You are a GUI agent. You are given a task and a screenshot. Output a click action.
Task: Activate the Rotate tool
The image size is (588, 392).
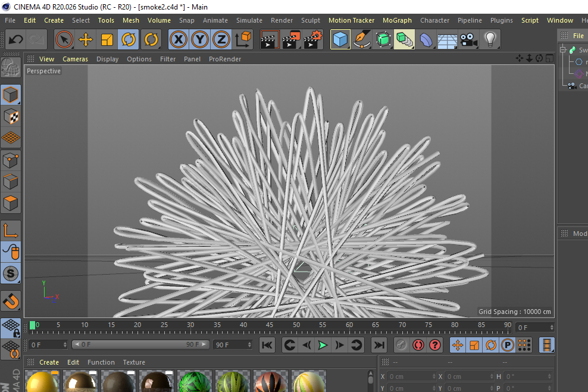(x=128, y=39)
